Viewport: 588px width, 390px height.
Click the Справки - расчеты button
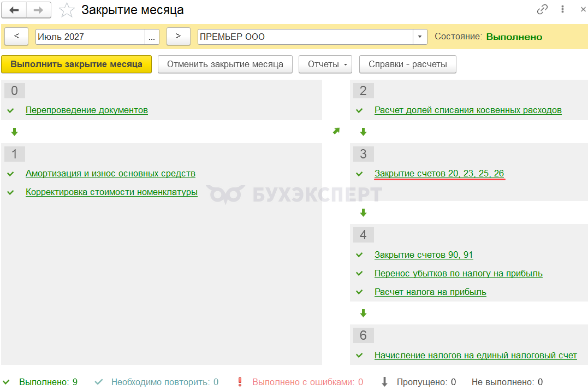408,64
